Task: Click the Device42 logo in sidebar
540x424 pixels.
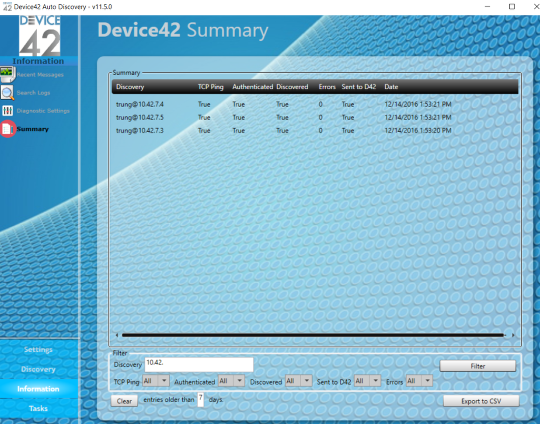Action: point(40,35)
